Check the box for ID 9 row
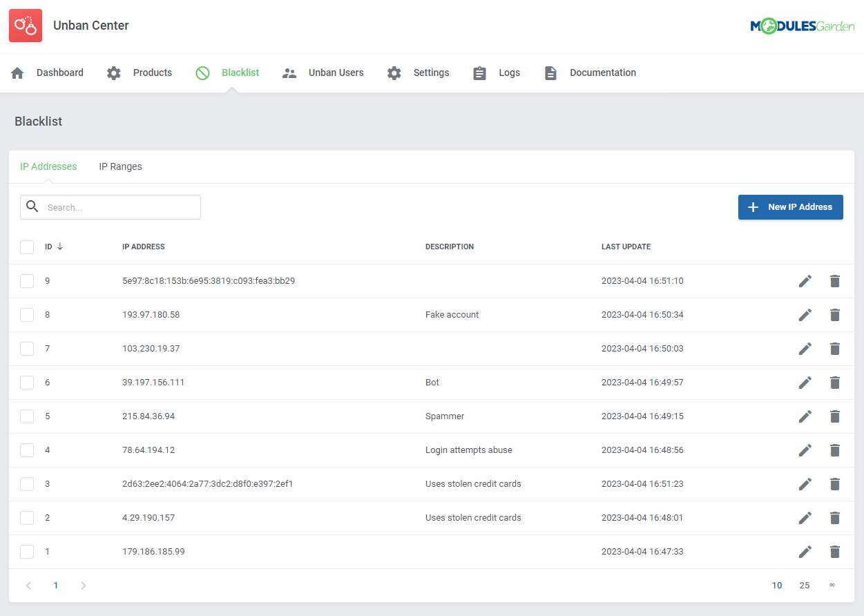The width and height of the screenshot is (864, 616). click(27, 281)
